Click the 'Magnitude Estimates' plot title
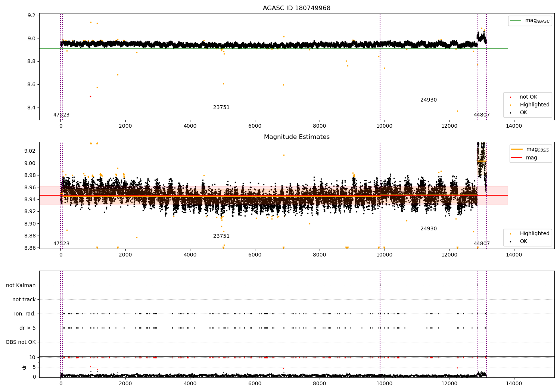This screenshot has width=560, height=392. pos(296,137)
